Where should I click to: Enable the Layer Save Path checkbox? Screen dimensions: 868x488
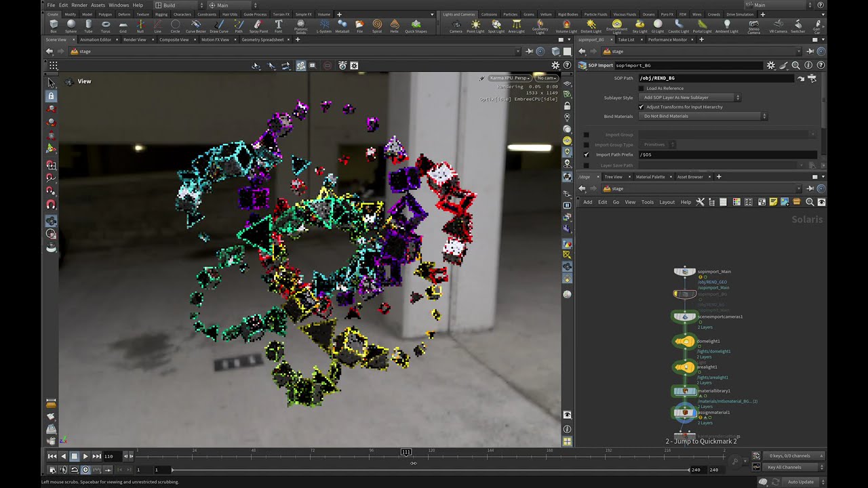pyautogui.click(x=587, y=165)
